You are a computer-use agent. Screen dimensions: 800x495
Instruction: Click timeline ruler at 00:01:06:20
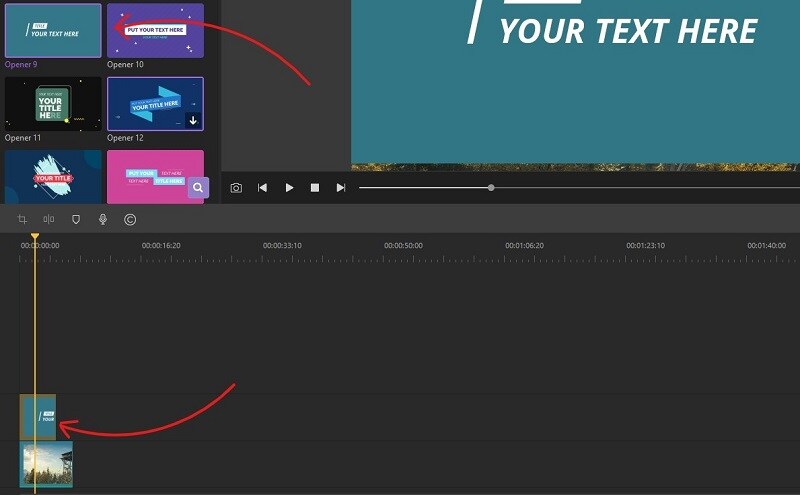pyautogui.click(x=524, y=245)
